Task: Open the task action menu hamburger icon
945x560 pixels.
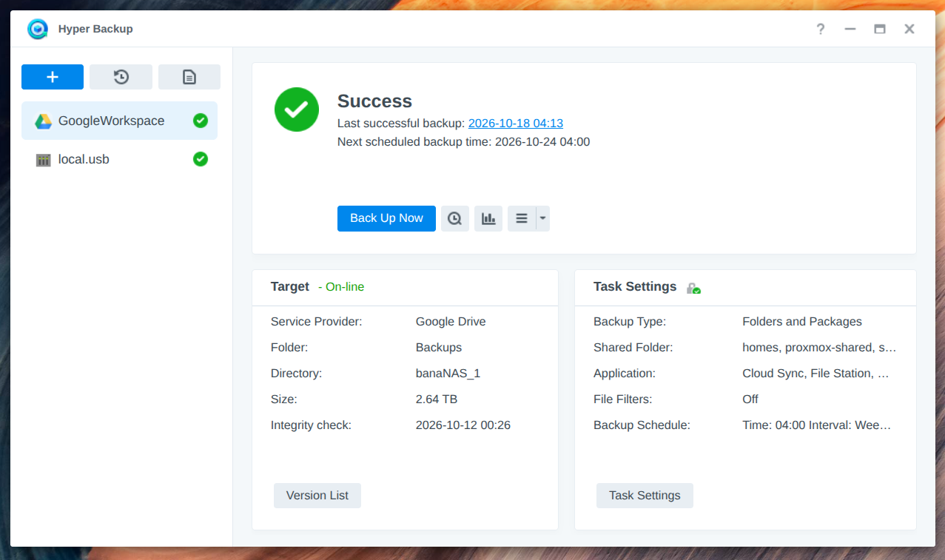Action: (x=522, y=218)
